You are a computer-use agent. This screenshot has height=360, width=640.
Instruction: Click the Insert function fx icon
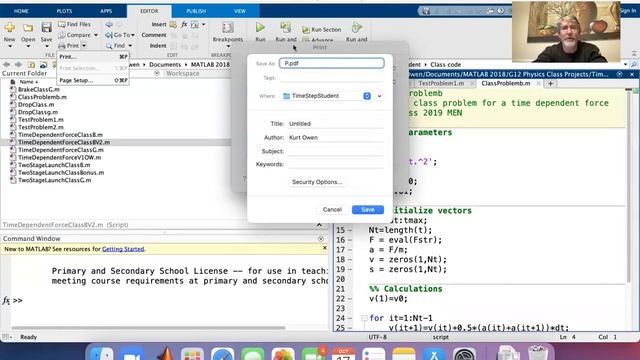pyautogui.click(x=184, y=24)
